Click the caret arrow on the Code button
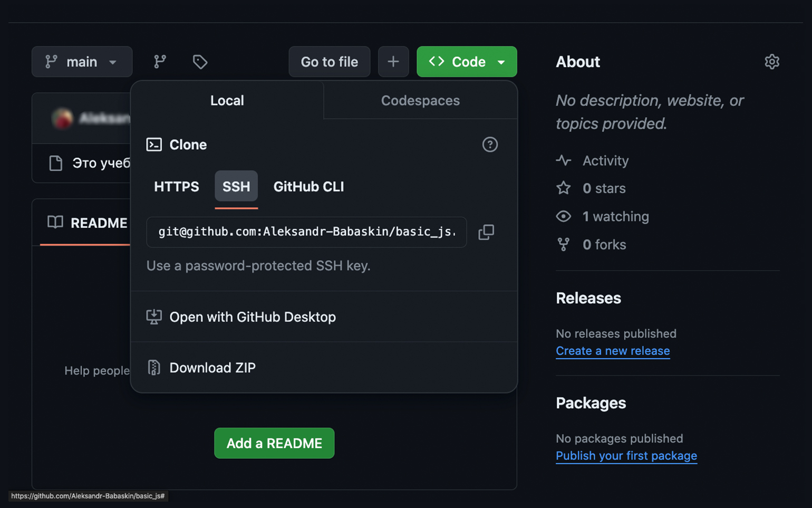 [501, 62]
